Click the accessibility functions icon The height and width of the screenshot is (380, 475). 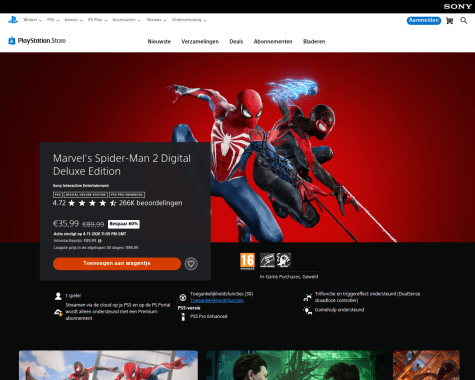coord(183,297)
